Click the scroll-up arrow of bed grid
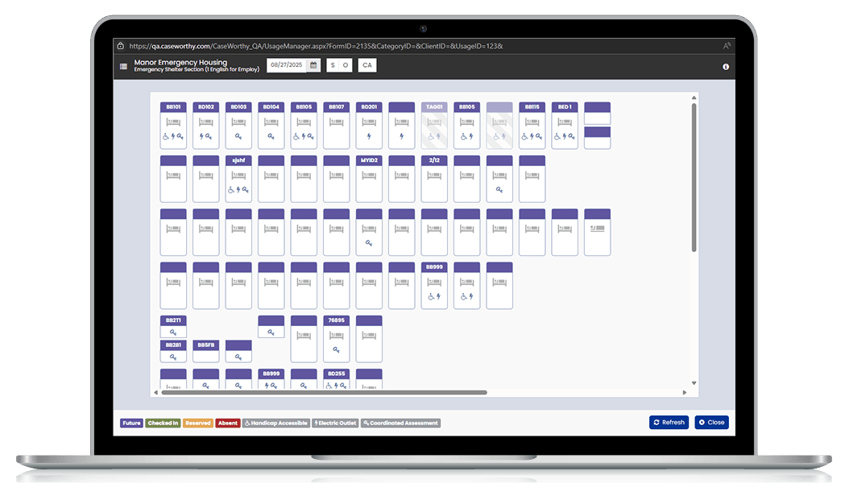This screenshot has height=504, width=849. 694,97
